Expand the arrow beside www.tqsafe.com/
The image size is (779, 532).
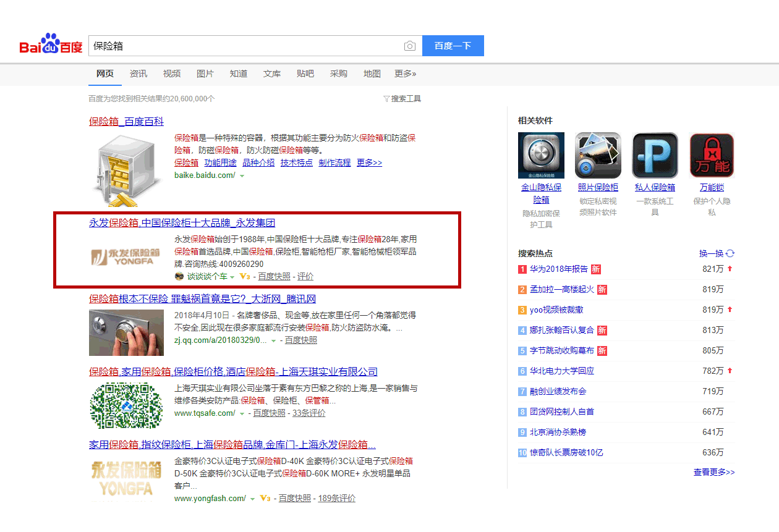pos(242,413)
